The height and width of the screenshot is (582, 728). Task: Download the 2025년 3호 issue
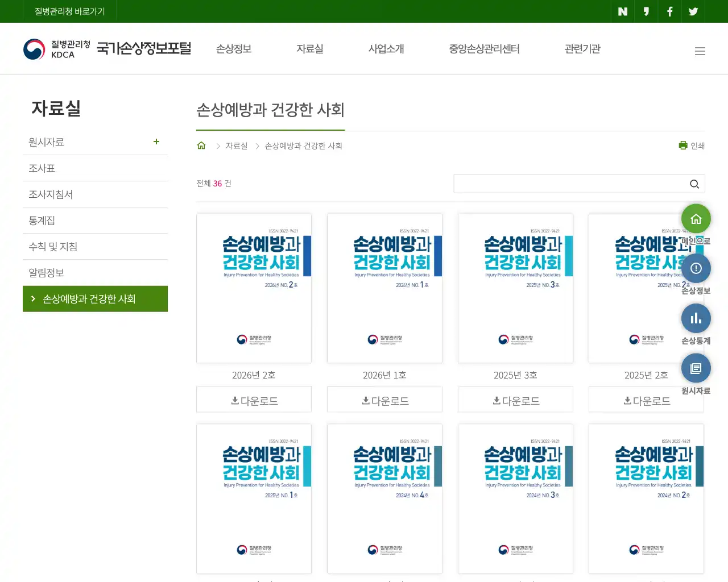(x=515, y=400)
